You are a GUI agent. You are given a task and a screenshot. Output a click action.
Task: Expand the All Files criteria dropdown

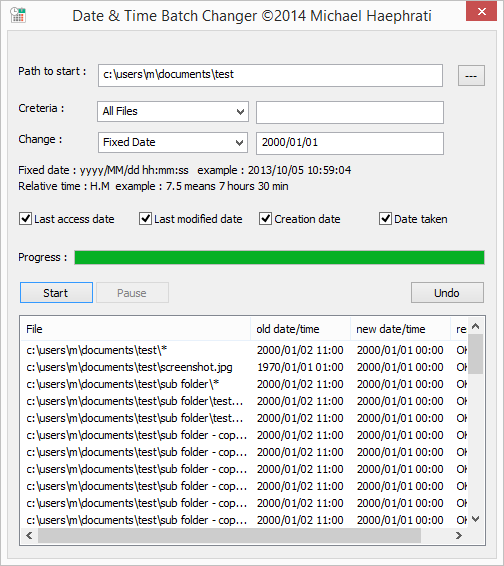pos(173,111)
